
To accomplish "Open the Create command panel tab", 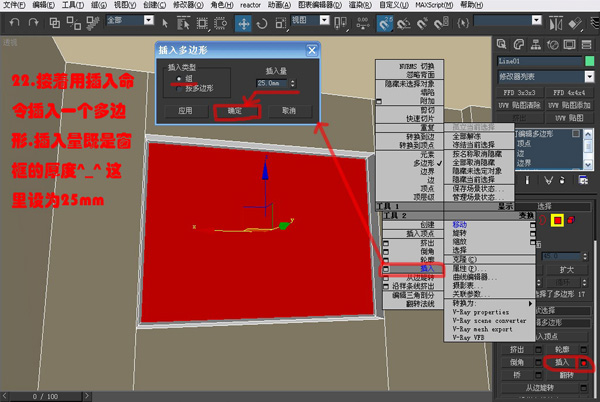I will pyautogui.click(x=501, y=45).
